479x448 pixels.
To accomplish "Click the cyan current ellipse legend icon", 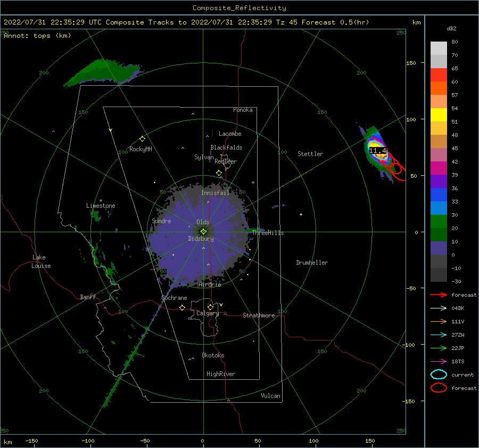I will click(439, 374).
